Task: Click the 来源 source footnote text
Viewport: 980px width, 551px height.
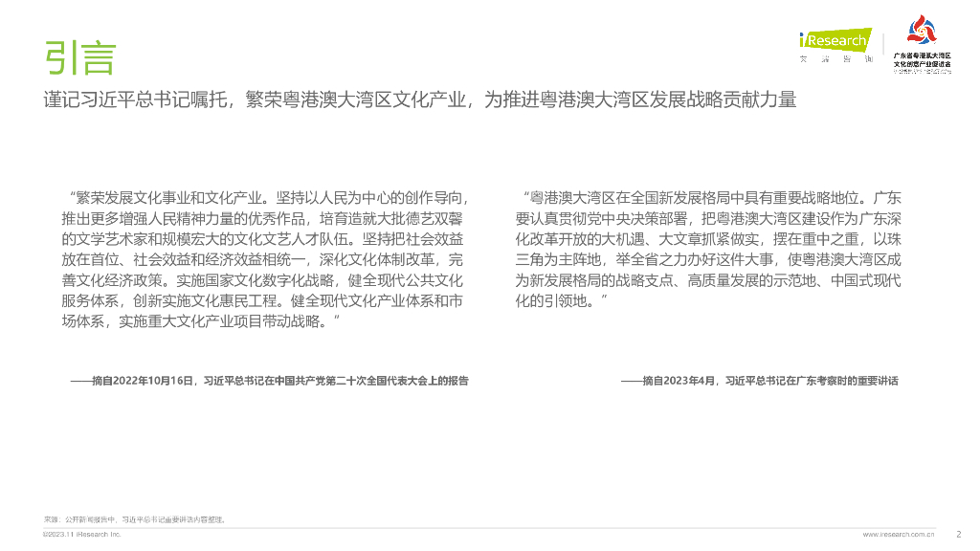Action: [134, 519]
